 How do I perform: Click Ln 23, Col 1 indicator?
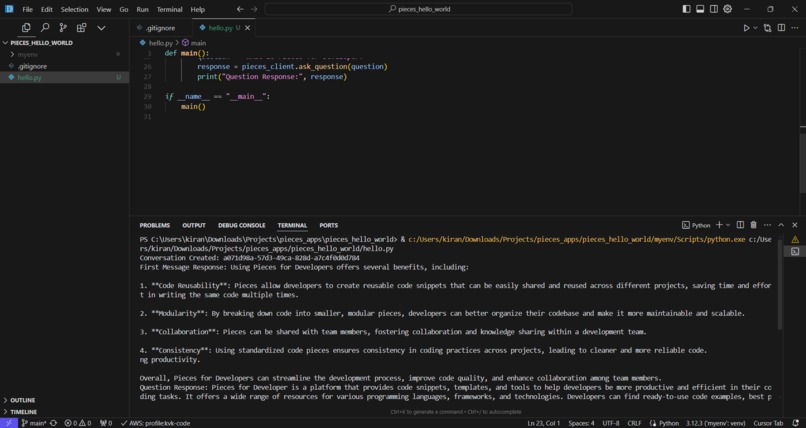pyautogui.click(x=544, y=423)
